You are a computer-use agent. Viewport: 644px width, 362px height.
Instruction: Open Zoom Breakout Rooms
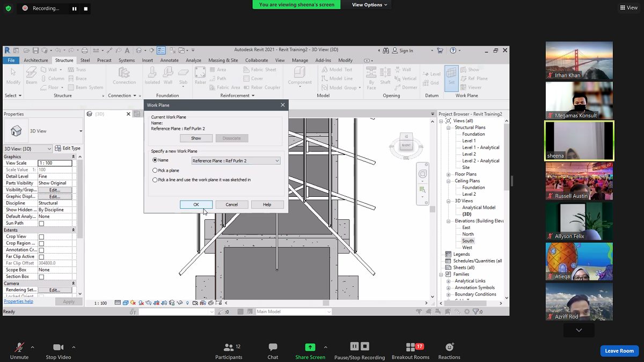(x=411, y=351)
